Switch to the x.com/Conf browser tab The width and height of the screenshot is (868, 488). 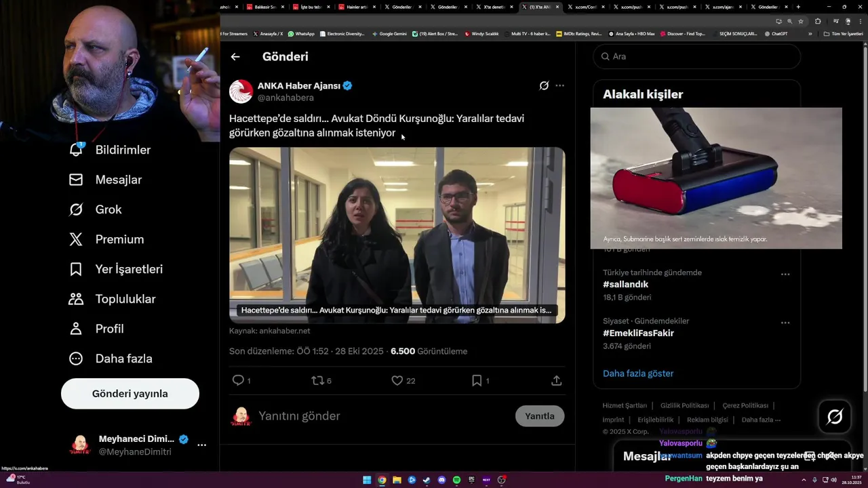[585, 7]
